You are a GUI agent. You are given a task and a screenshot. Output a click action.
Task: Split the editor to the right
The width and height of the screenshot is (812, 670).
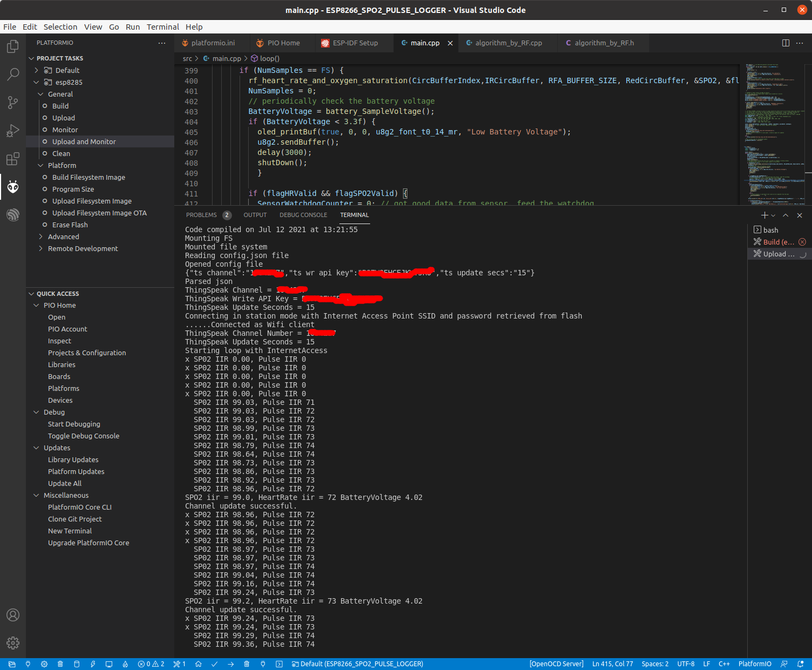[786, 43]
